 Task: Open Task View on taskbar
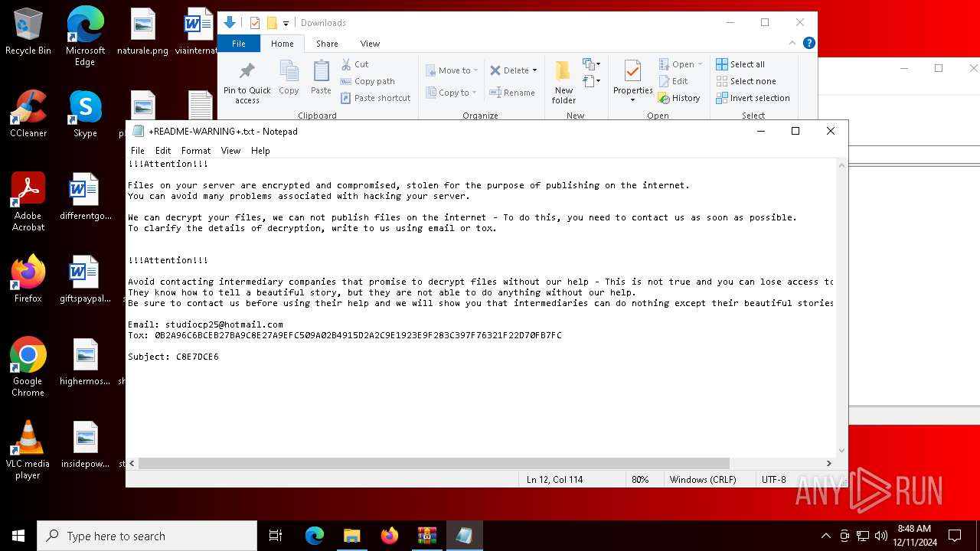click(x=276, y=536)
